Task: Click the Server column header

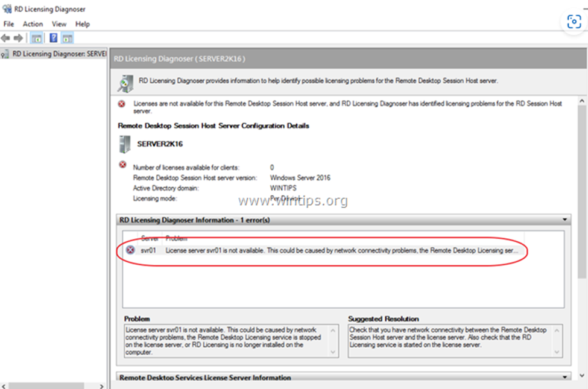Action: (x=150, y=238)
